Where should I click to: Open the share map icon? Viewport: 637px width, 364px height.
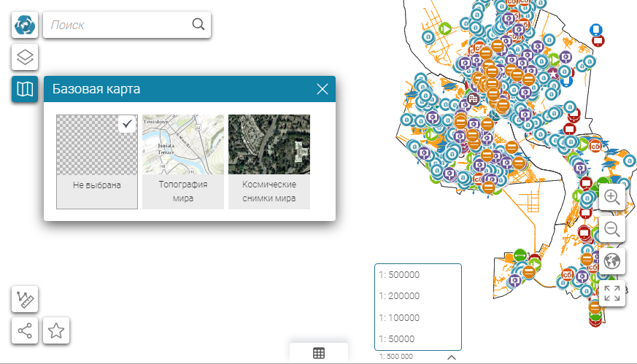25,330
